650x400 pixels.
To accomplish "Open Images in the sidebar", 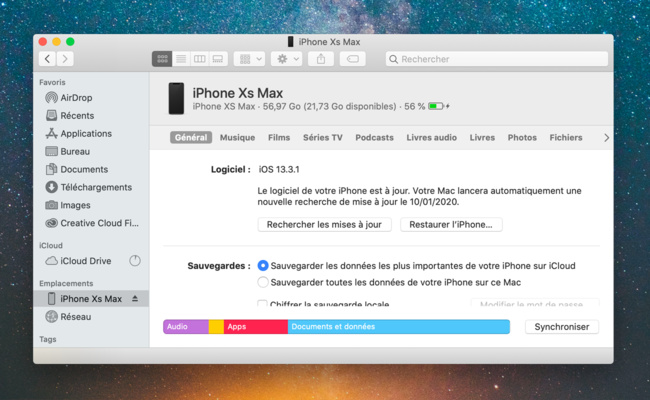I will point(91,205).
